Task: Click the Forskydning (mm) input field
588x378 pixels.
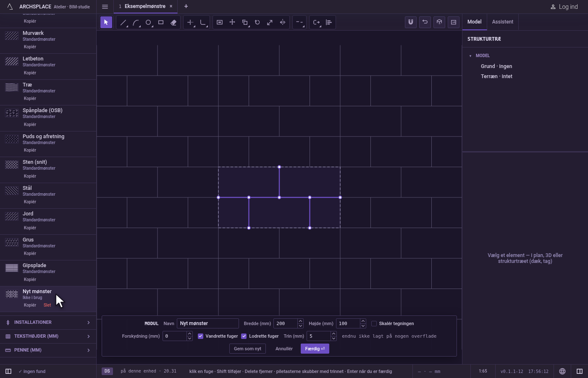Action: pyautogui.click(x=175, y=336)
